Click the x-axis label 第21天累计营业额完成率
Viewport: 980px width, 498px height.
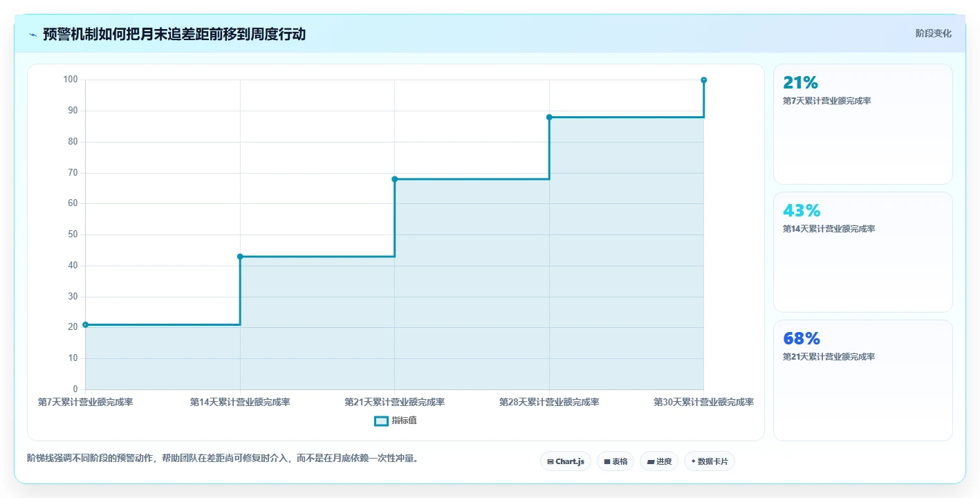tap(395, 402)
